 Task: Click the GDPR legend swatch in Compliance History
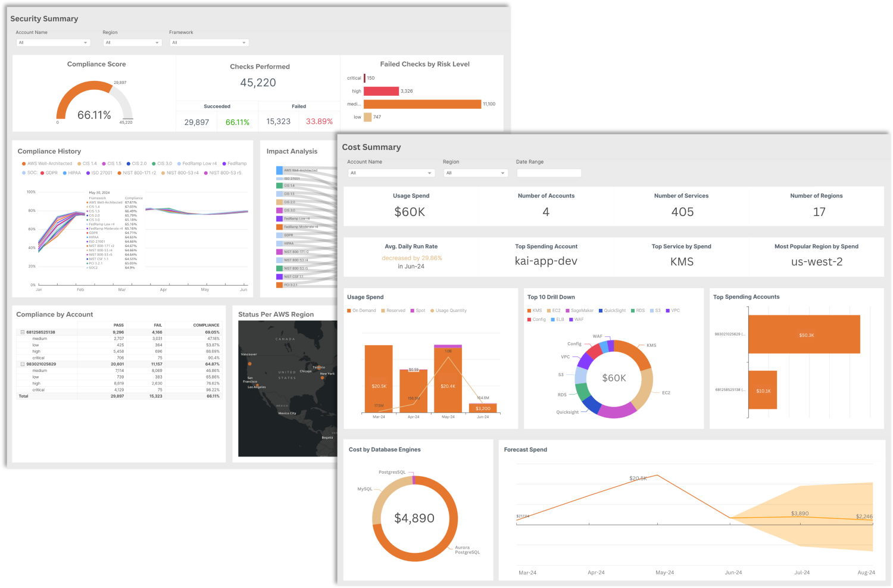click(42, 173)
